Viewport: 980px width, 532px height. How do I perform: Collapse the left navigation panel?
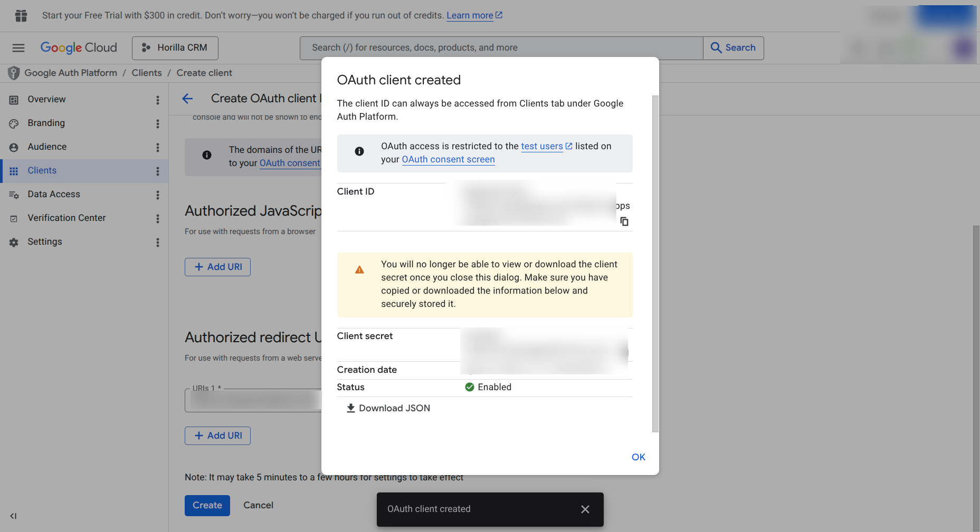point(14,516)
